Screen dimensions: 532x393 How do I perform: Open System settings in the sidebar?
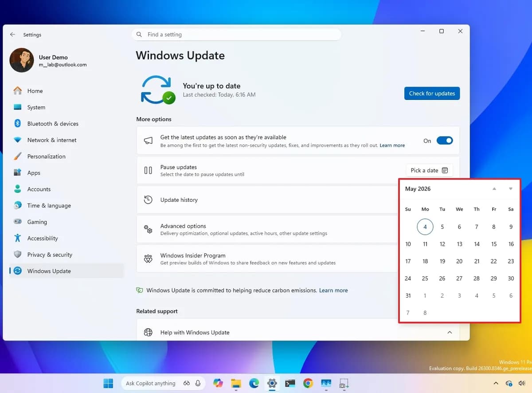point(66,107)
